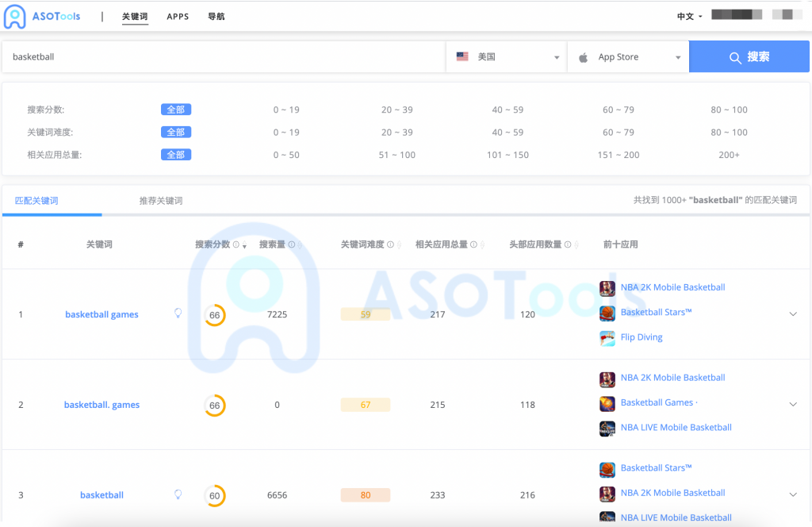The height and width of the screenshot is (527, 812).
Task: Click the lightbulb icon beside basketball keyword
Action: click(178, 494)
